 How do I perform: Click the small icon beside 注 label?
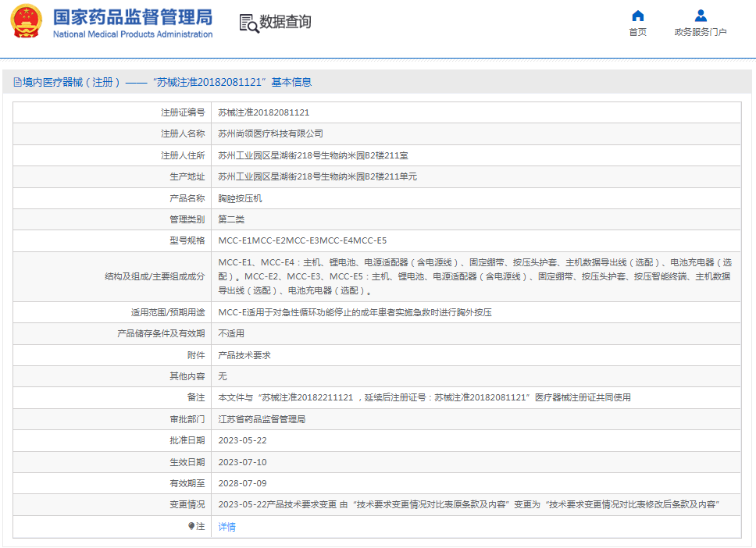point(191,526)
